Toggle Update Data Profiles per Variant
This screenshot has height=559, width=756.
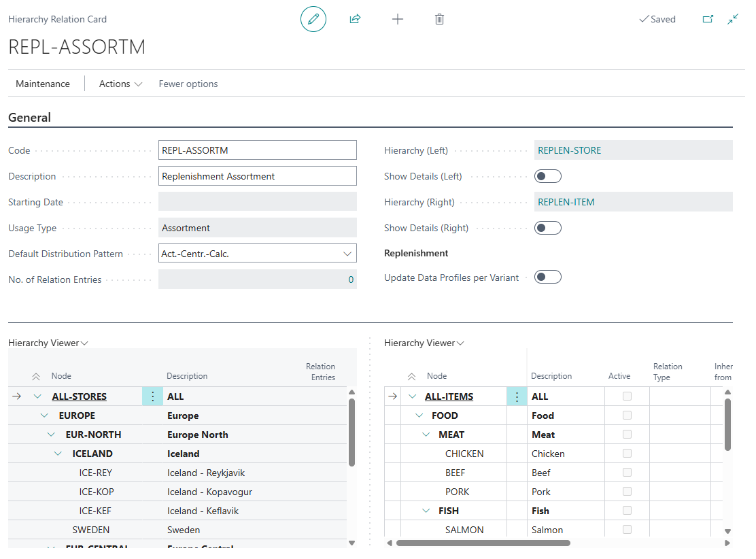[547, 277]
